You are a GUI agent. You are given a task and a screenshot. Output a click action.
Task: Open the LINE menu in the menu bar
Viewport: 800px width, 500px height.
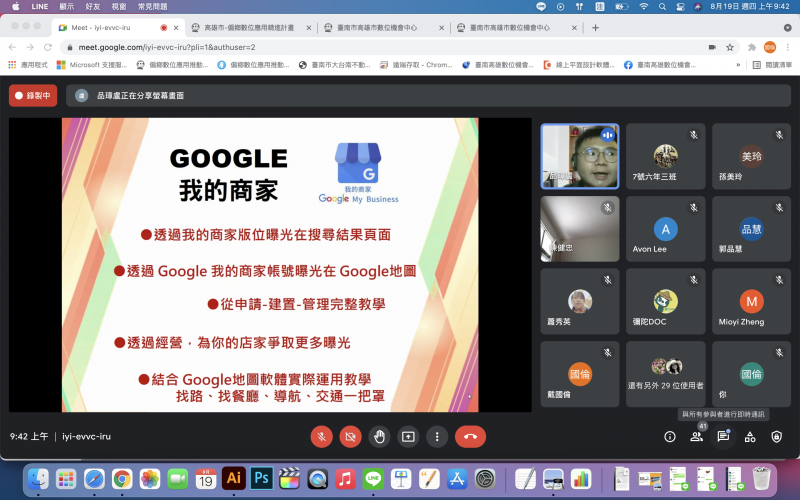click(x=39, y=7)
